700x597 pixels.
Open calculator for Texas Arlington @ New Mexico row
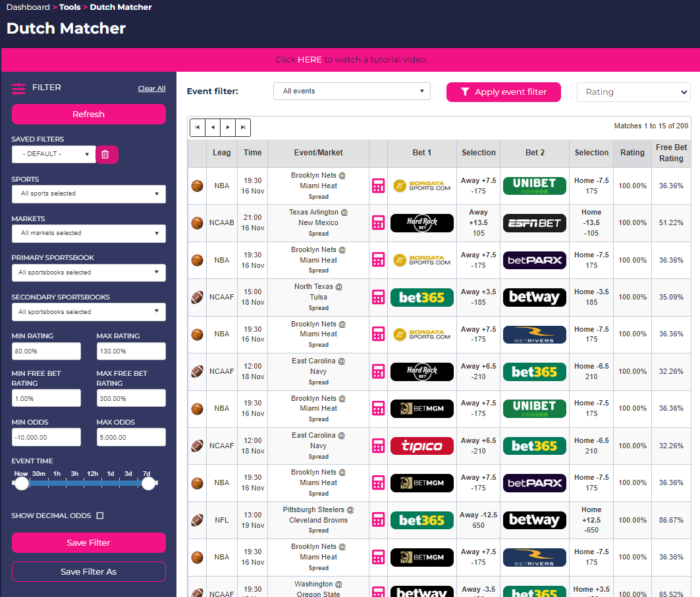pyautogui.click(x=378, y=222)
